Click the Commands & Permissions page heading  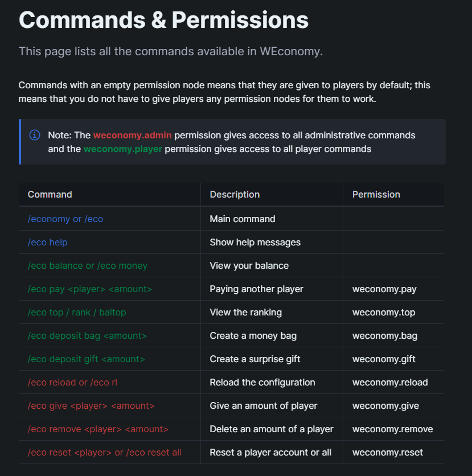[163, 20]
